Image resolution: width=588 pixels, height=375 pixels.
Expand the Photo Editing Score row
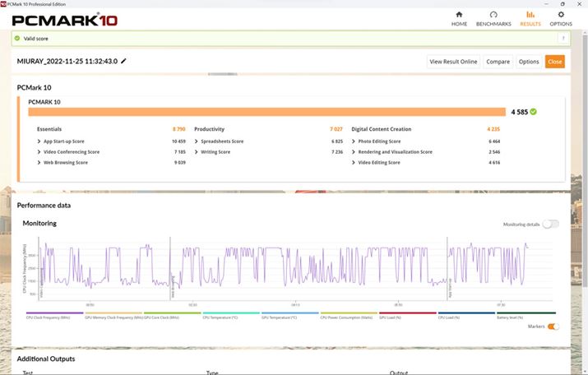354,141
